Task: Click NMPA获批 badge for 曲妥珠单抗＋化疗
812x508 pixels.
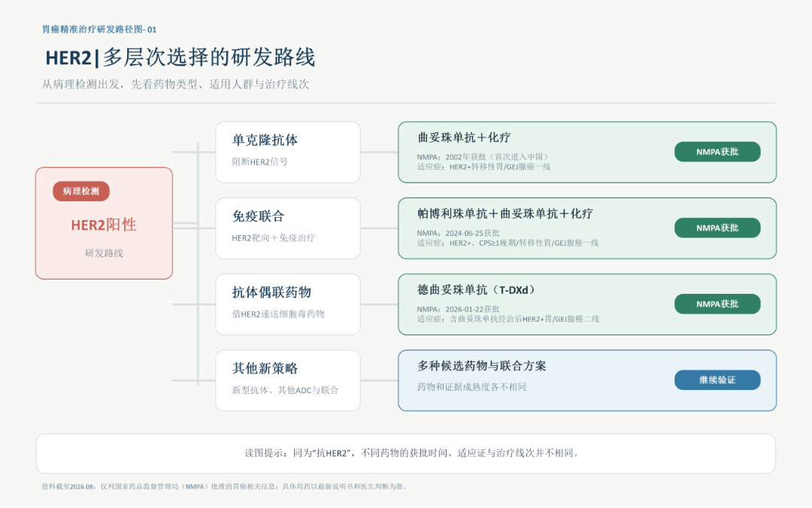Action: 717,152
